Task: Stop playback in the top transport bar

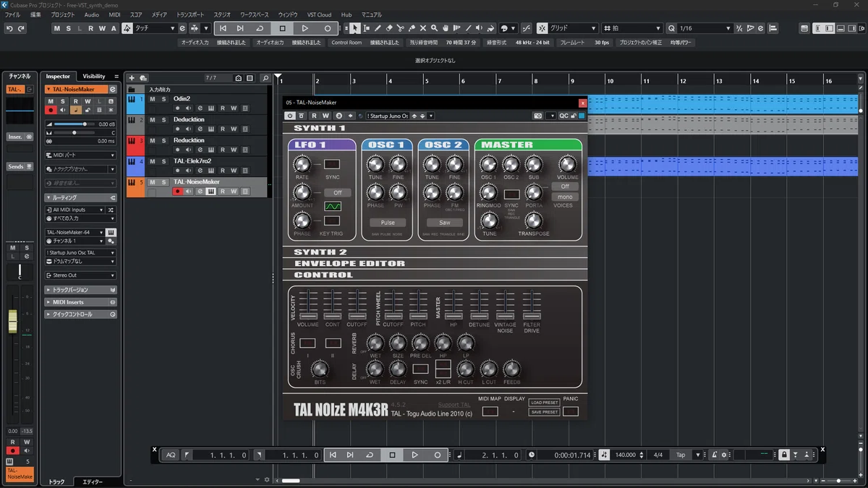Action: (x=282, y=28)
